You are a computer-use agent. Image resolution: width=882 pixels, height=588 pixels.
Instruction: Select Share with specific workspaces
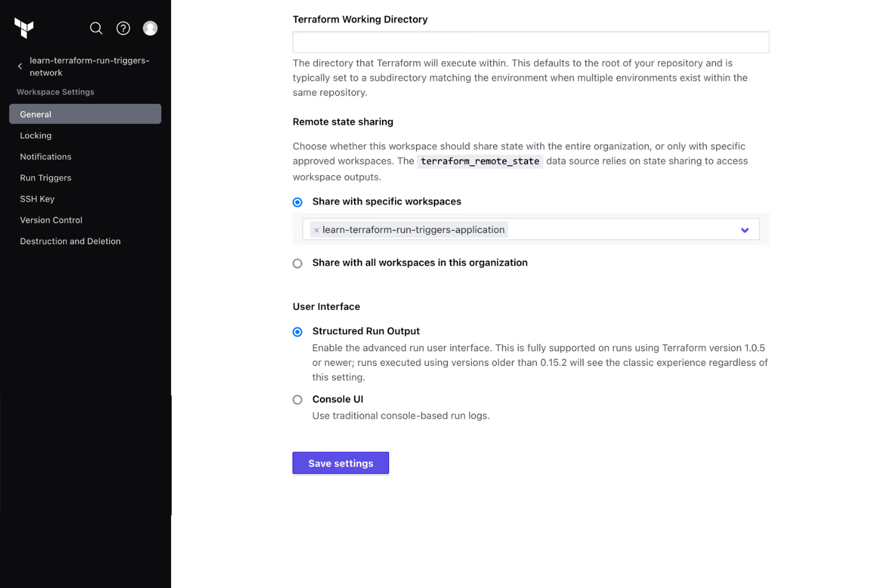pyautogui.click(x=297, y=202)
